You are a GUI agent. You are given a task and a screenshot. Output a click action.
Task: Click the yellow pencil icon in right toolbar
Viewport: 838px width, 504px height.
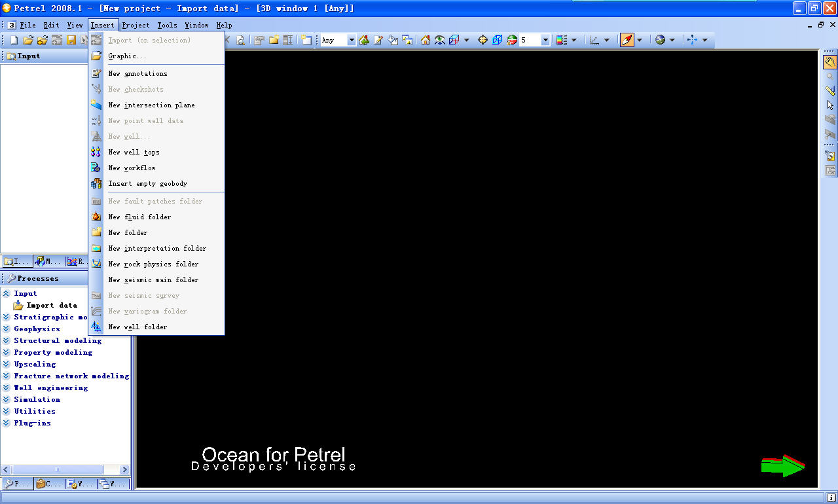click(830, 156)
